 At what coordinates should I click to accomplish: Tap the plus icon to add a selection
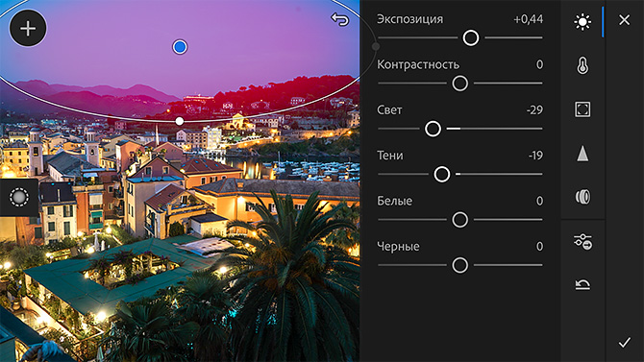click(28, 28)
